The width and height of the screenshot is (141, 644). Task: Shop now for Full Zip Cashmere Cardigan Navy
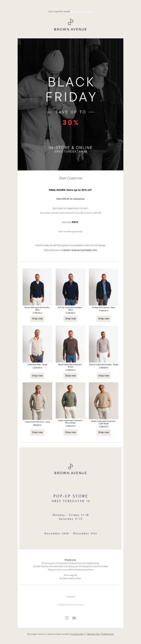pos(70,318)
